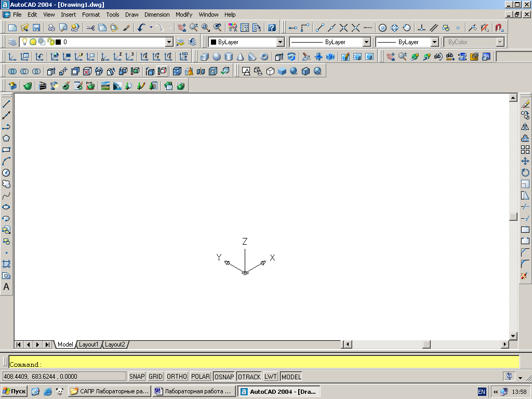Click the Array modify tool
Screen dimensions: 532x399
[525, 150]
